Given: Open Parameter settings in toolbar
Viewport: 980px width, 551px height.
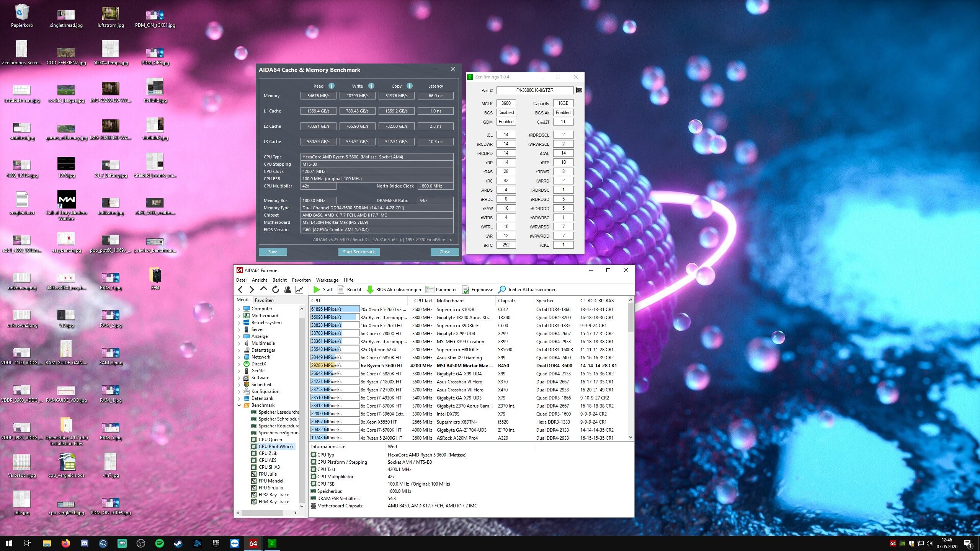Looking at the screenshot, I should [x=441, y=290].
